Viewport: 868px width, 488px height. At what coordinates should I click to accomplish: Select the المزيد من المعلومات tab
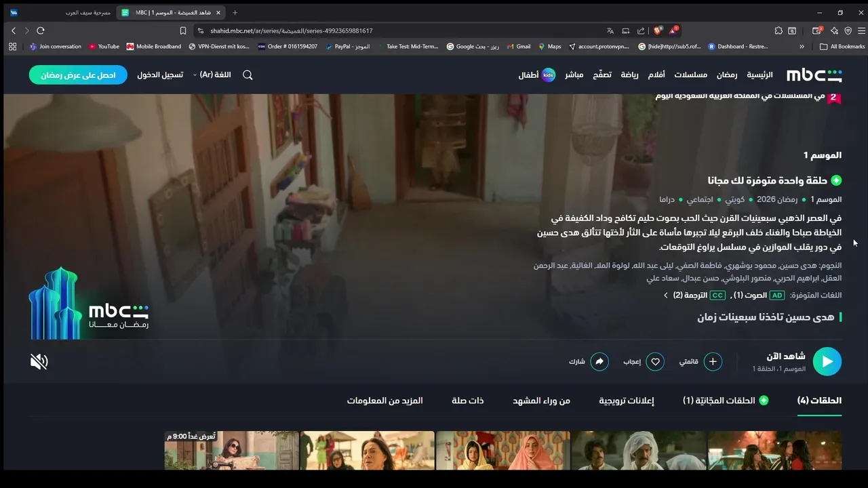[x=385, y=401]
